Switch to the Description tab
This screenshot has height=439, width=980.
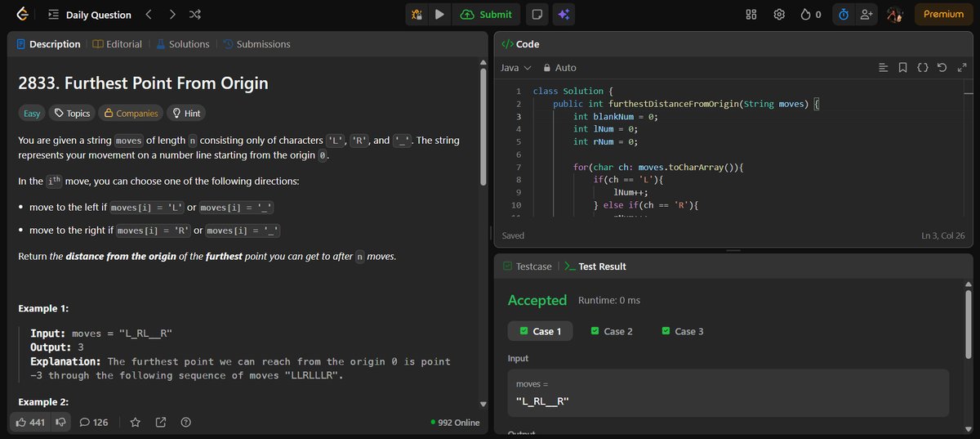tap(48, 44)
